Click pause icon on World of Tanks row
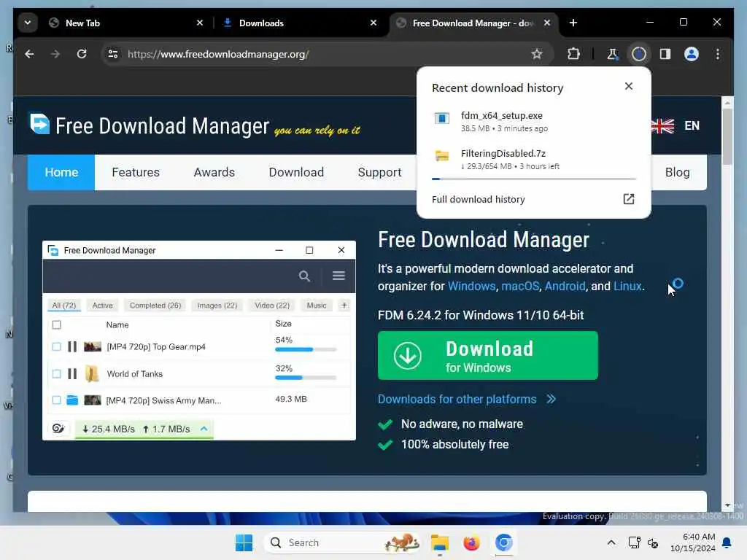 (x=72, y=374)
